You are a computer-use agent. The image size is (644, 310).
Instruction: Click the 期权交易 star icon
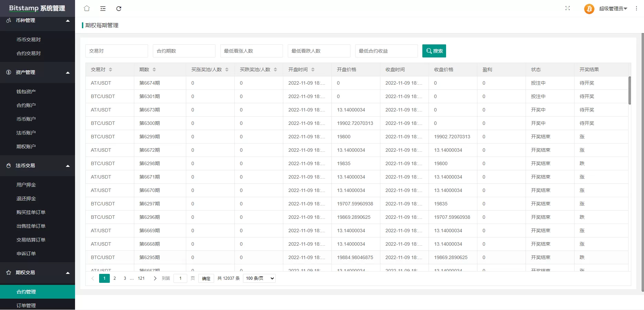pyautogui.click(x=9, y=272)
